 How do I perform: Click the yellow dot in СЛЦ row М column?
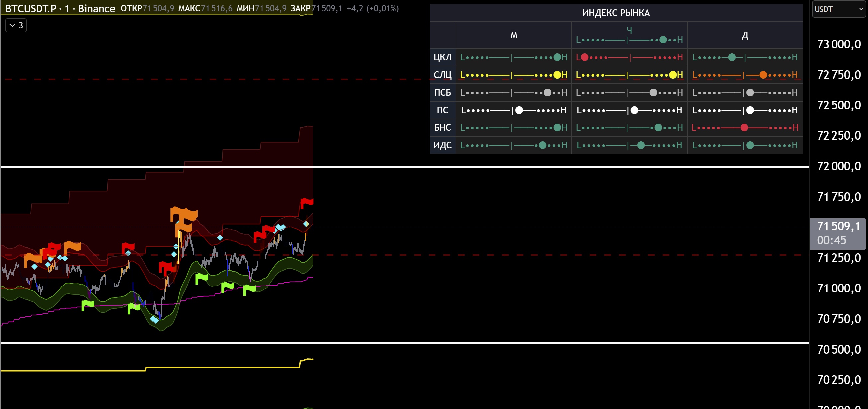tap(557, 75)
